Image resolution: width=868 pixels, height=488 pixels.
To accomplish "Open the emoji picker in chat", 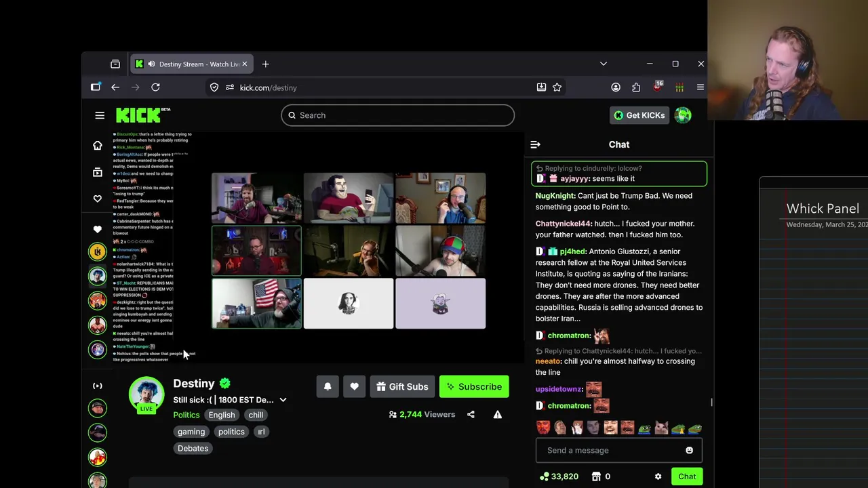I will (x=689, y=450).
